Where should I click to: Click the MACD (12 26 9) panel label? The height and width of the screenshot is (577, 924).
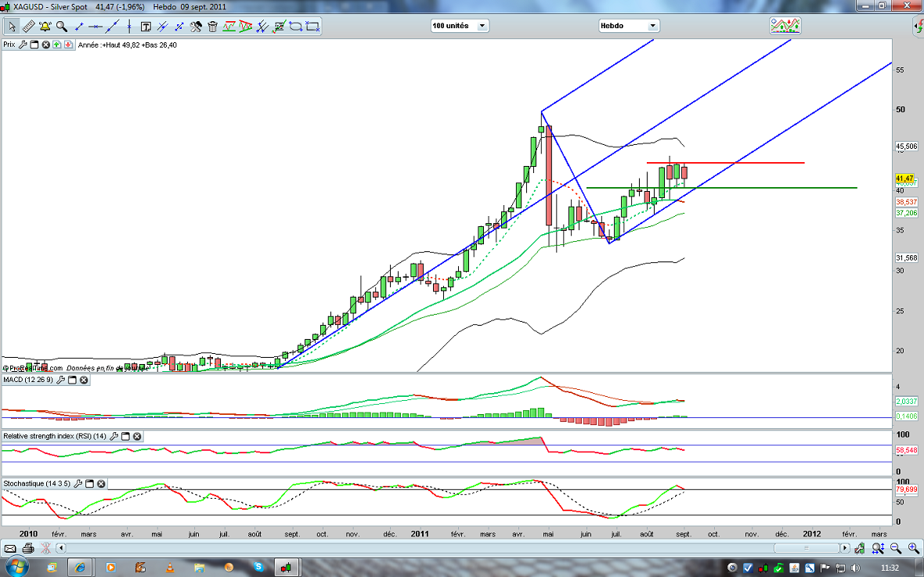click(x=27, y=380)
